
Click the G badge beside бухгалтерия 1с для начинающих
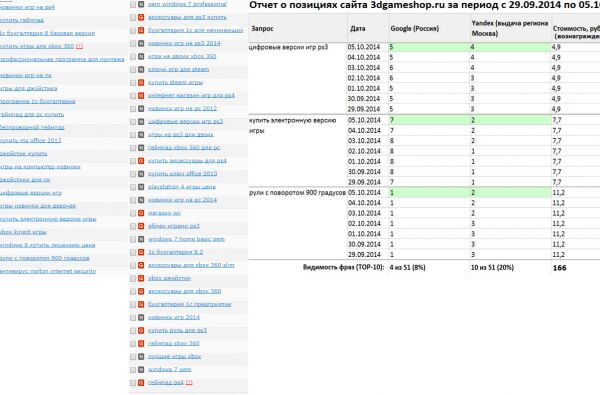141,30
